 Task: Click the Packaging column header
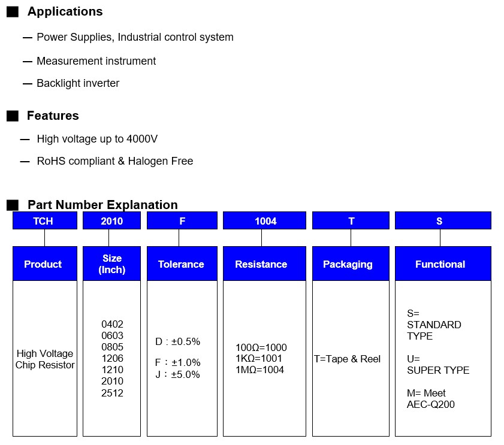click(348, 264)
